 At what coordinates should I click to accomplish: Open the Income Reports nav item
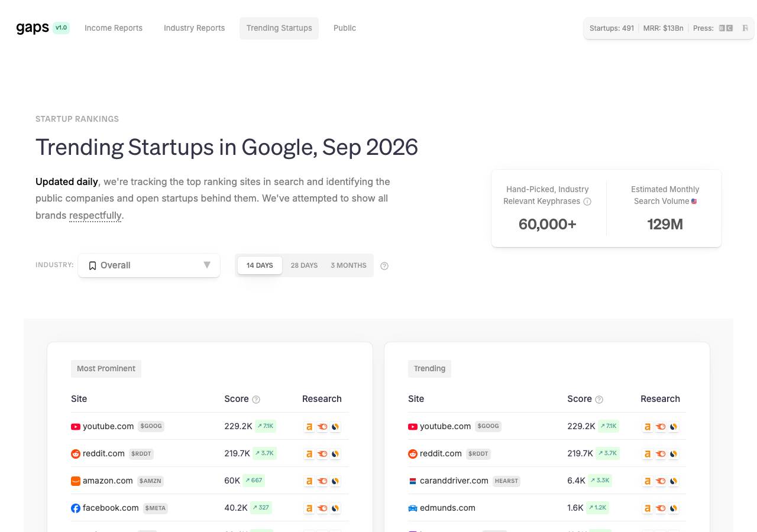click(x=114, y=28)
